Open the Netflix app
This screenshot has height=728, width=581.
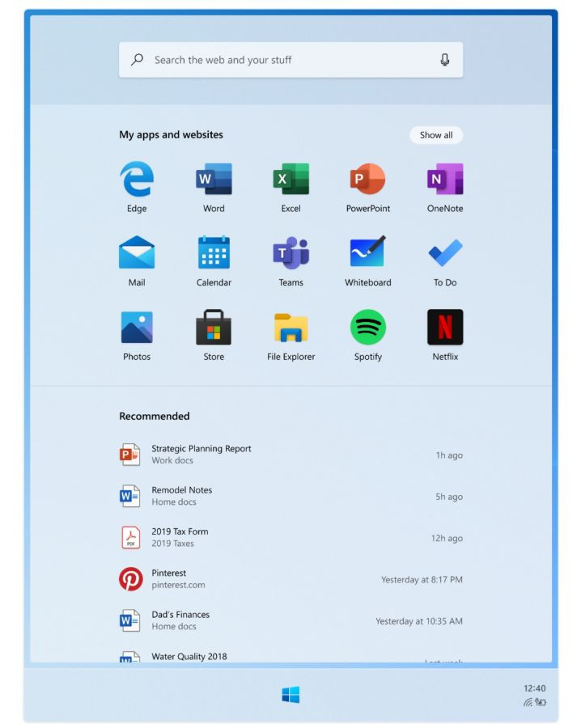pos(445,328)
